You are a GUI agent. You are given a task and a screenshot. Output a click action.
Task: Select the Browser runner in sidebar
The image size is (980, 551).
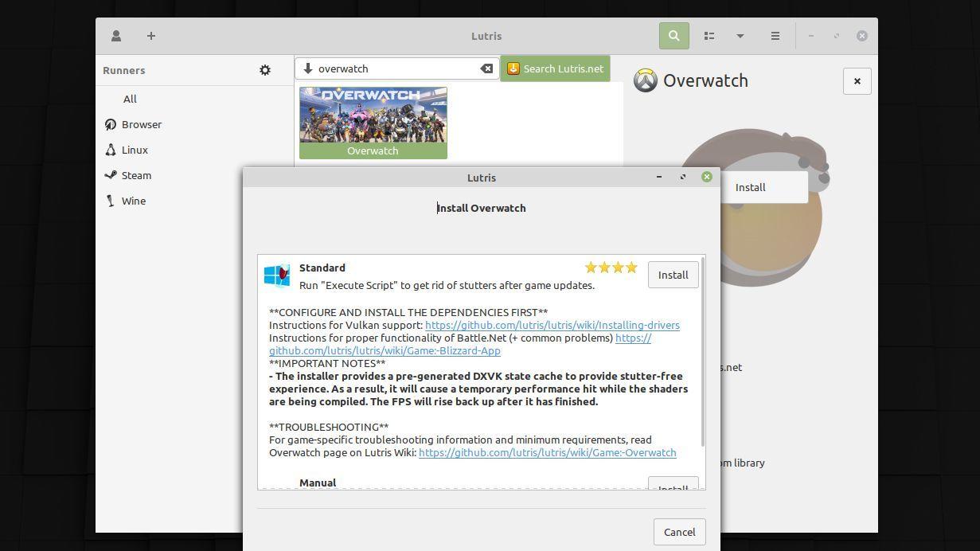coord(141,124)
